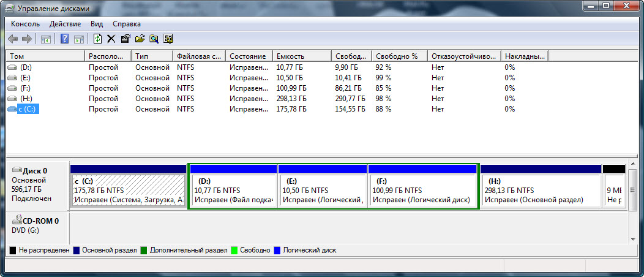Click dark blue Основной раздел legend swatch

pos(77,250)
